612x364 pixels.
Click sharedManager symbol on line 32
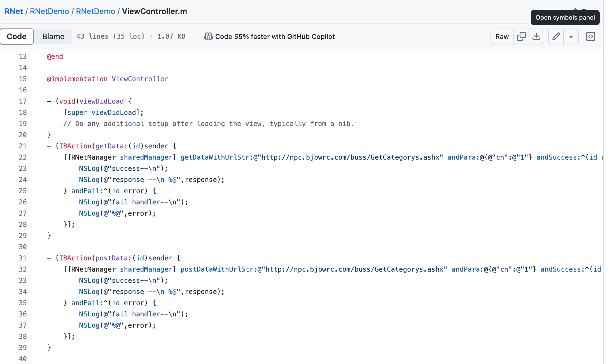click(x=146, y=269)
